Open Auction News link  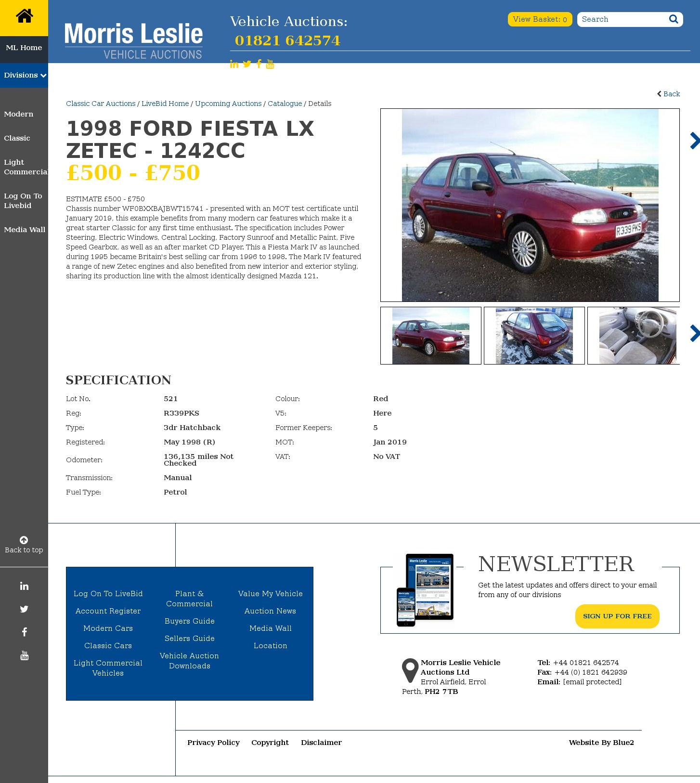(x=271, y=611)
